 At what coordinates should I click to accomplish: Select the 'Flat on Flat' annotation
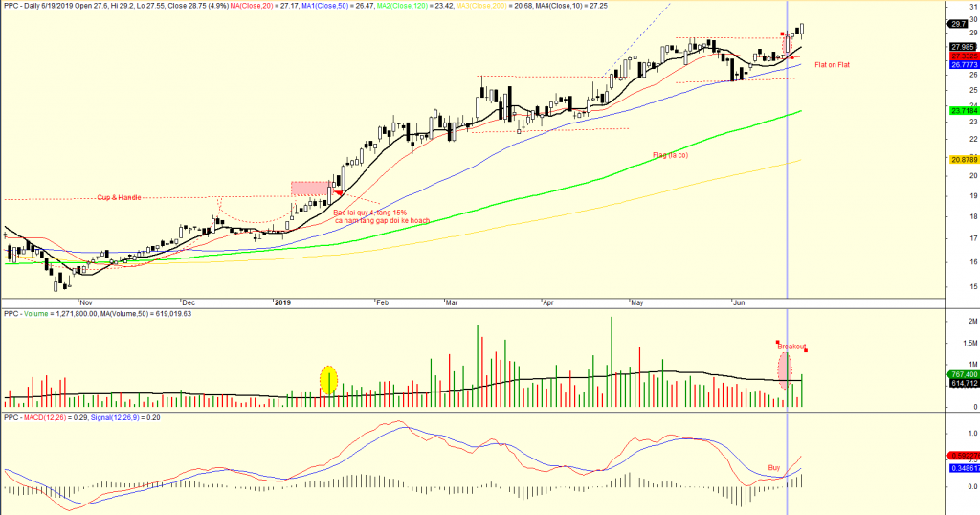click(x=831, y=64)
